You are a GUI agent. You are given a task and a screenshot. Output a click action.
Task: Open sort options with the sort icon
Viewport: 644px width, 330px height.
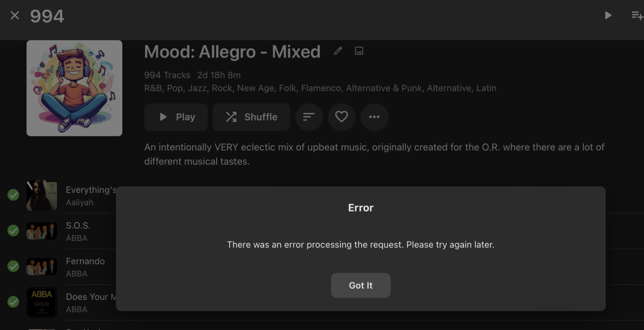point(309,117)
